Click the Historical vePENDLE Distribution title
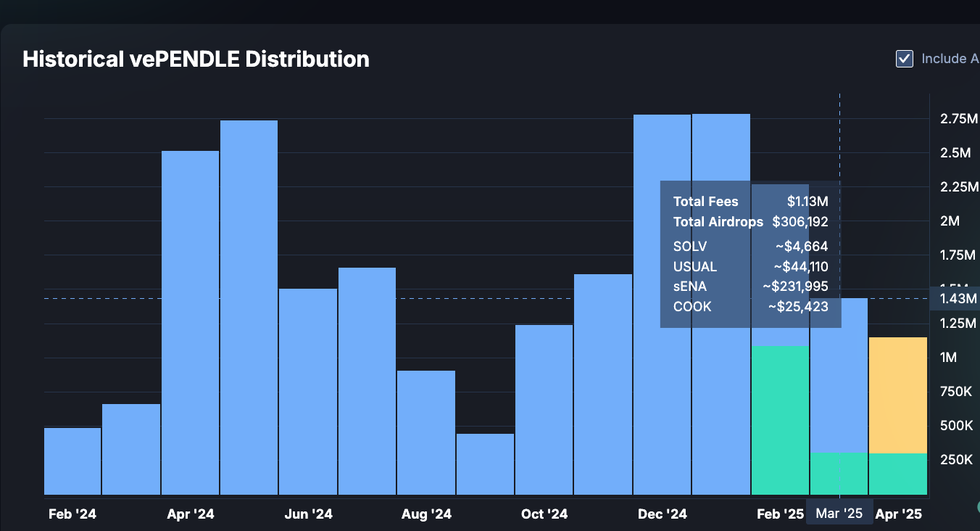Image resolution: width=980 pixels, height=531 pixels. coord(196,59)
